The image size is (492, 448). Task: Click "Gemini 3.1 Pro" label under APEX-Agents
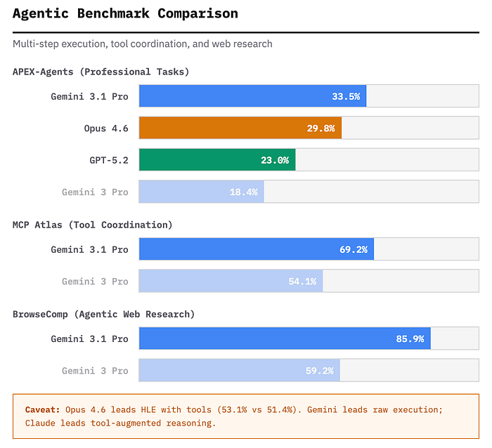tap(89, 96)
